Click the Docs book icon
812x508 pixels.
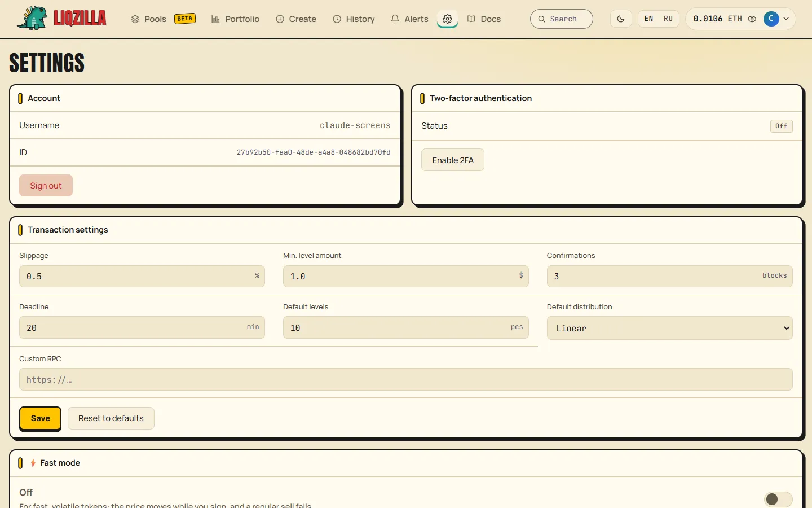471,19
